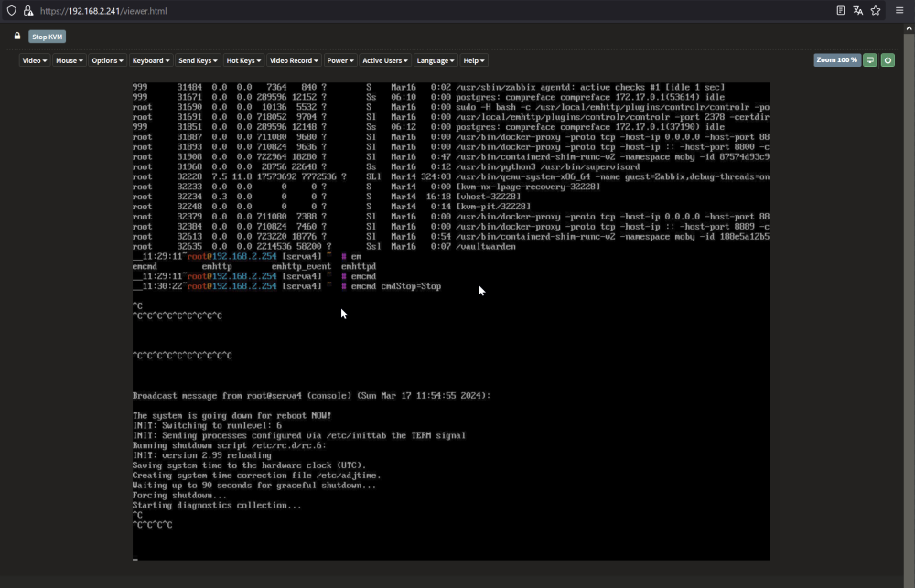915x588 pixels.
Task: Expand the Mouse dropdown
Action: 69,60
